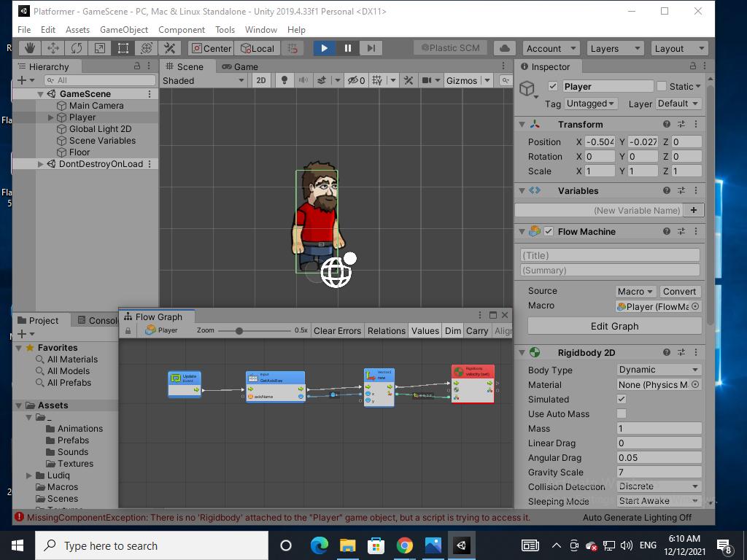The width and height of the screenshot is (747, 560).
Task: Toggle Values display in Flow Graph
Action: coord(425,330)
